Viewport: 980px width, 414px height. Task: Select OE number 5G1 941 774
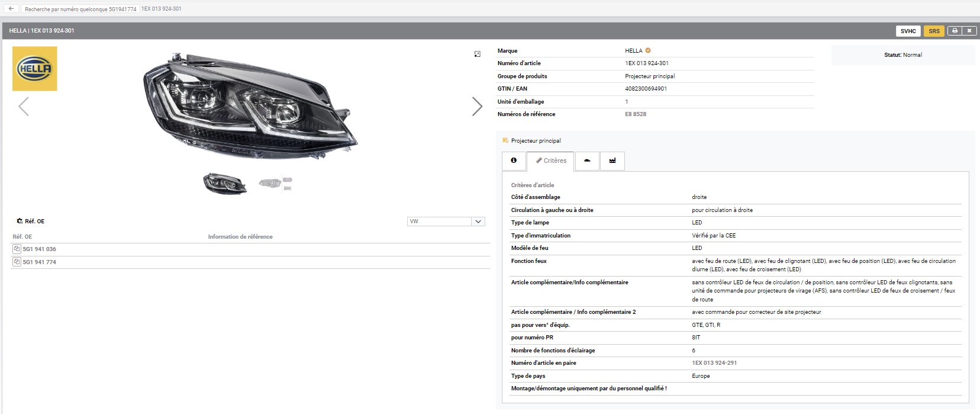tap(39, 262)
